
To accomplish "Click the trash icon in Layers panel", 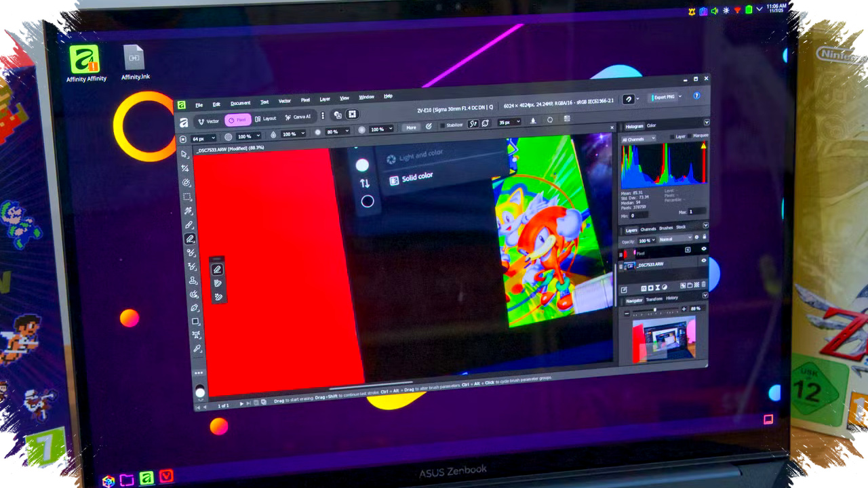I will coord(703,285).
